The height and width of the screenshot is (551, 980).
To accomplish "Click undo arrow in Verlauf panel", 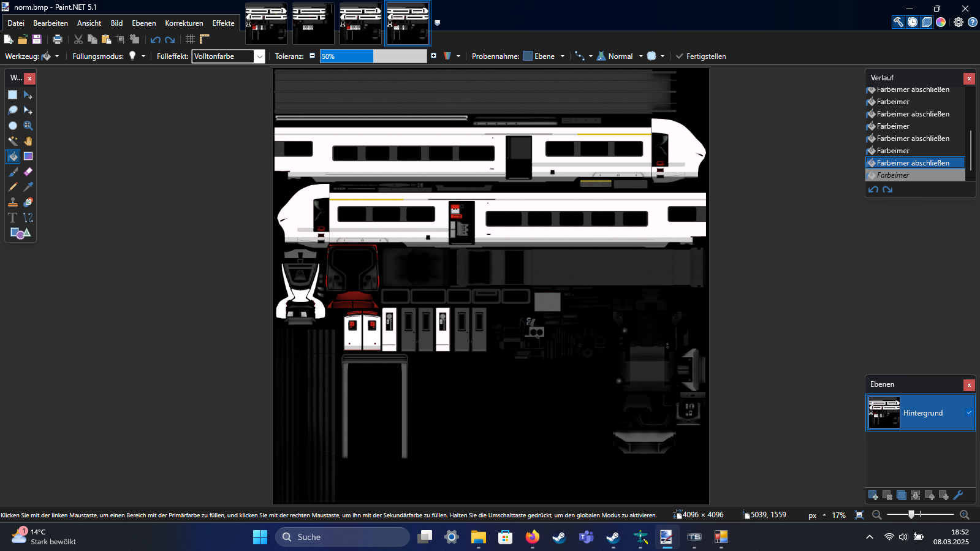I will pos(873,189).
